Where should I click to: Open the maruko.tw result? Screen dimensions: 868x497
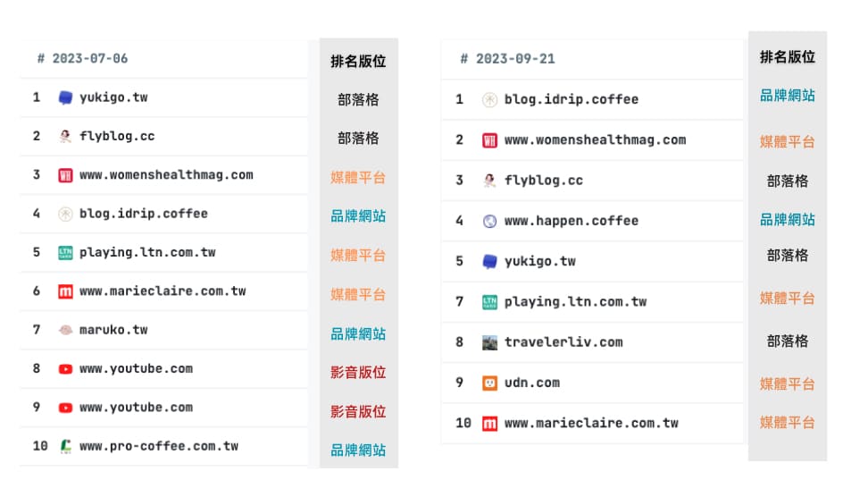point(113,330)
